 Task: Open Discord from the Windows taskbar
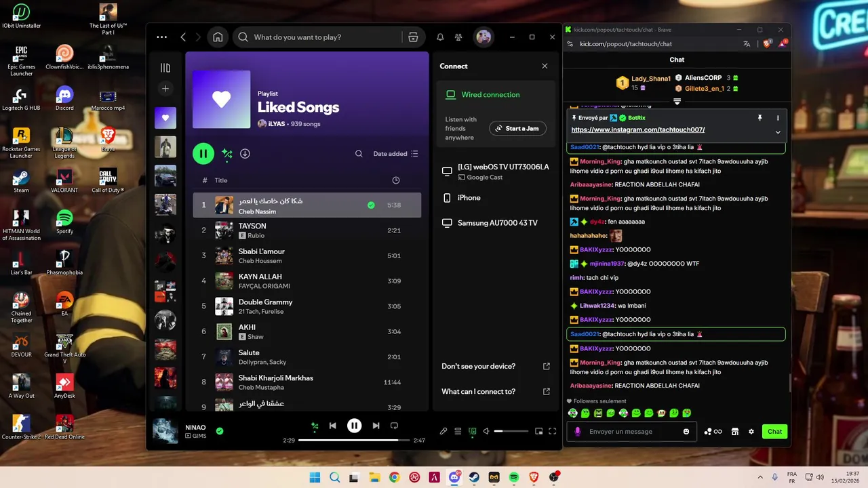click(x=454, y=477)
